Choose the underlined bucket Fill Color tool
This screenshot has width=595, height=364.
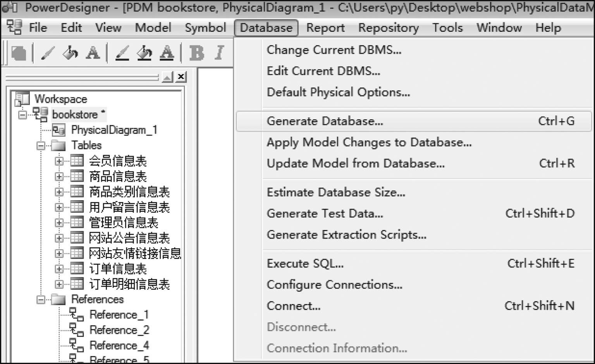pyautogui.click(x=144, y=53)
